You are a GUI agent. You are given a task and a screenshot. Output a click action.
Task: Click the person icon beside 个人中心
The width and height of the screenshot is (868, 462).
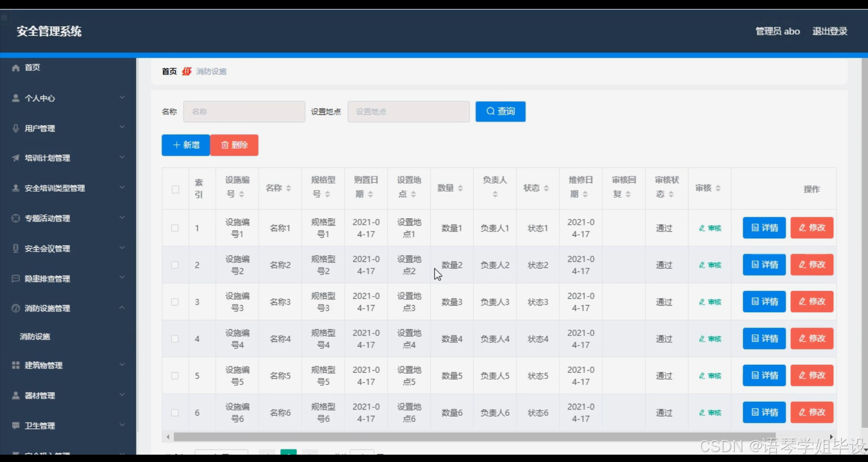[x=16, y=98]
